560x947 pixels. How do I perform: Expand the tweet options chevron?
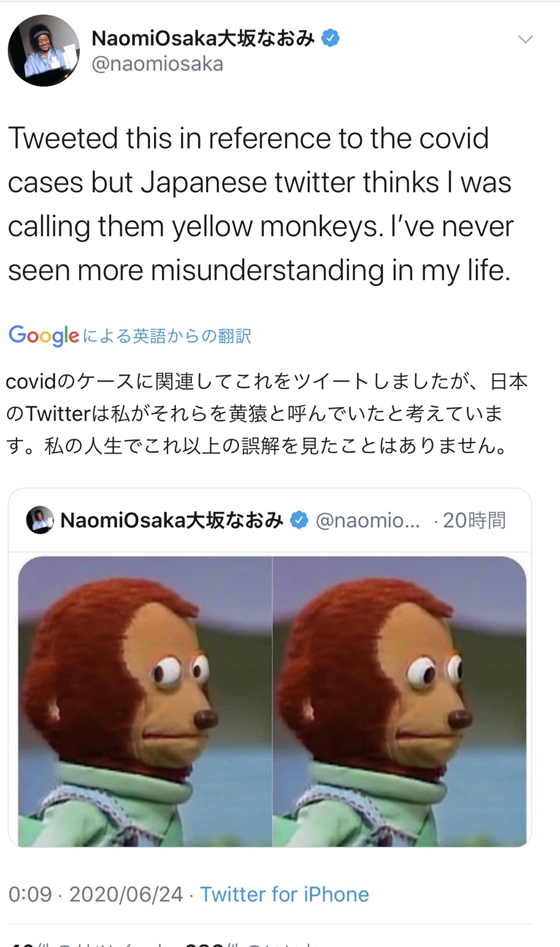(525, 40)
